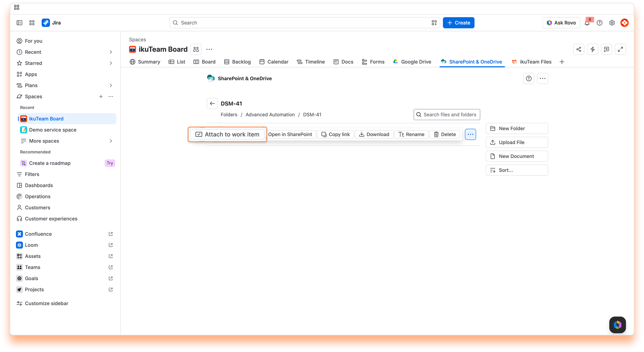Open the Google Drive tab
644x352 pixels.
point(412,62)
